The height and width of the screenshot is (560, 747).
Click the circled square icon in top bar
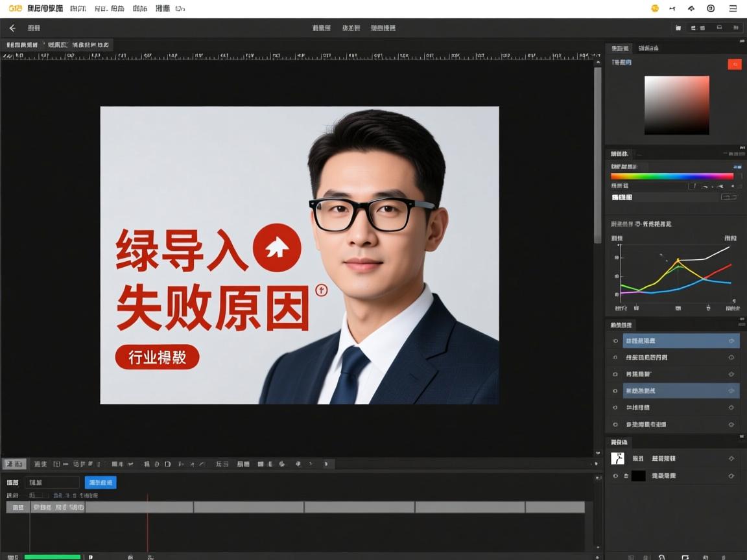(711, 8)
